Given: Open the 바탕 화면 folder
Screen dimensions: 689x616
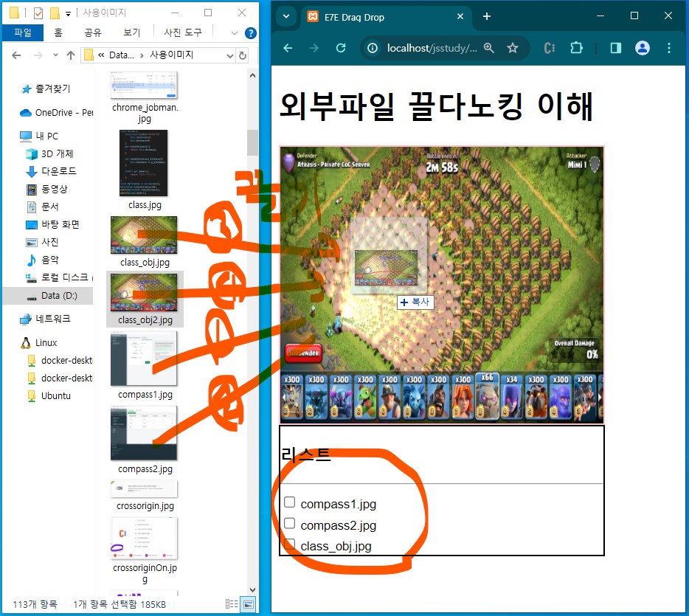Looking at the screenshot, I should tap(52, 224).
